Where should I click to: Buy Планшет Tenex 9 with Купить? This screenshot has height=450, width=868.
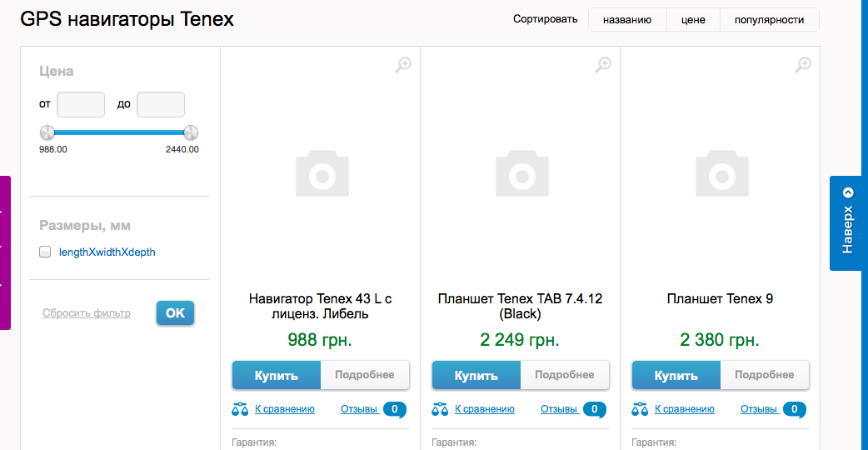[x=676, y=375]
